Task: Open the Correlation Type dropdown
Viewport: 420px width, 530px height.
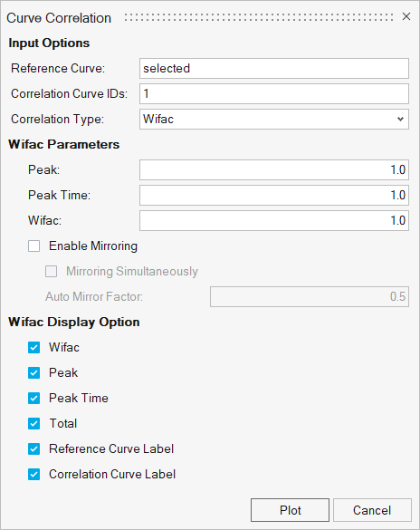Action: click(273, 119)
